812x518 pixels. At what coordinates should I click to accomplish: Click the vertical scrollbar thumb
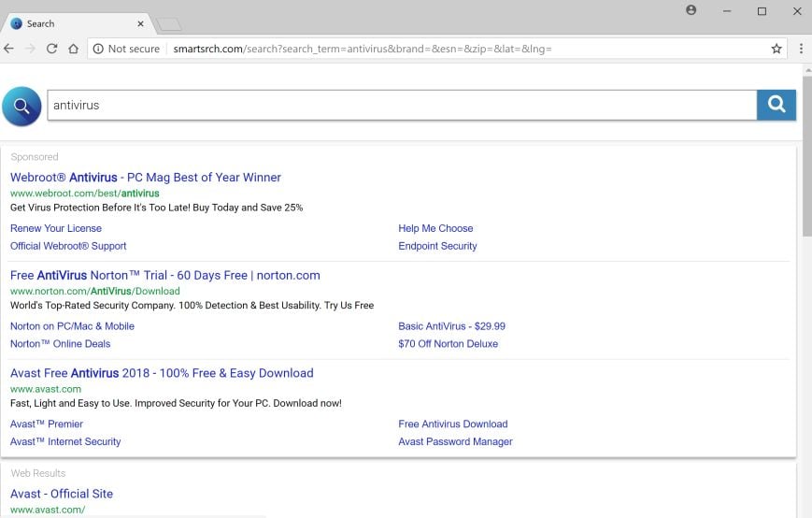click(807, 155)
